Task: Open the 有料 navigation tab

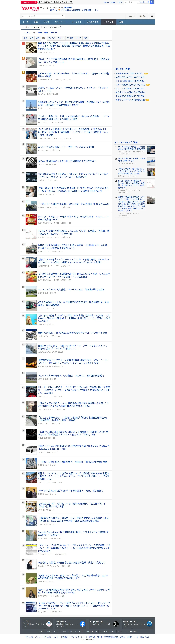Action: point(121,22)
